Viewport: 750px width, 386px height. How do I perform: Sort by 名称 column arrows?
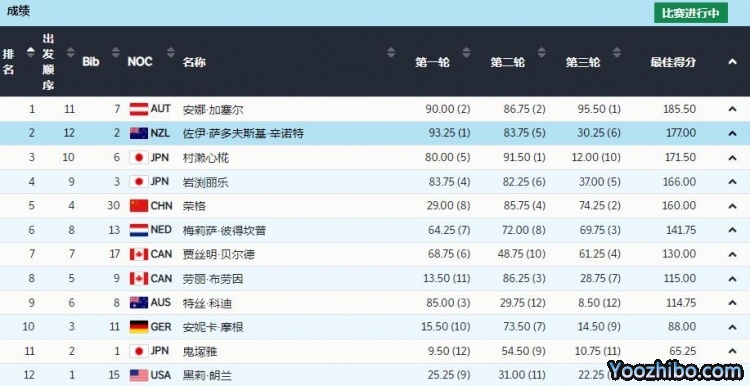tap(391, 52)
